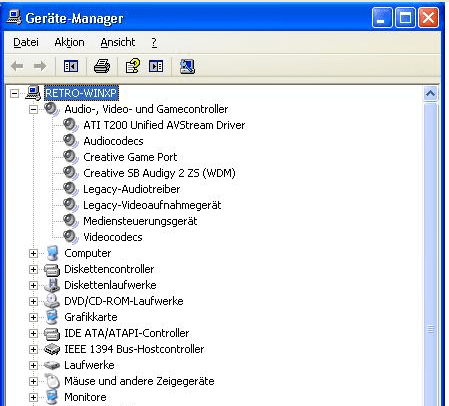Select Mäuse und andere Zeigegeräte category
The image size is (449, 406).
point(139,381)
